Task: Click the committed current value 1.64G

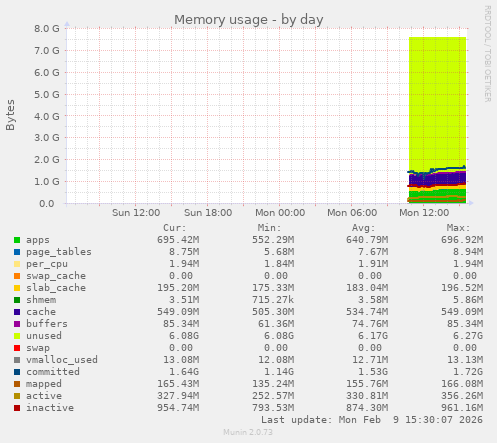Action: [x=184, y=372]
